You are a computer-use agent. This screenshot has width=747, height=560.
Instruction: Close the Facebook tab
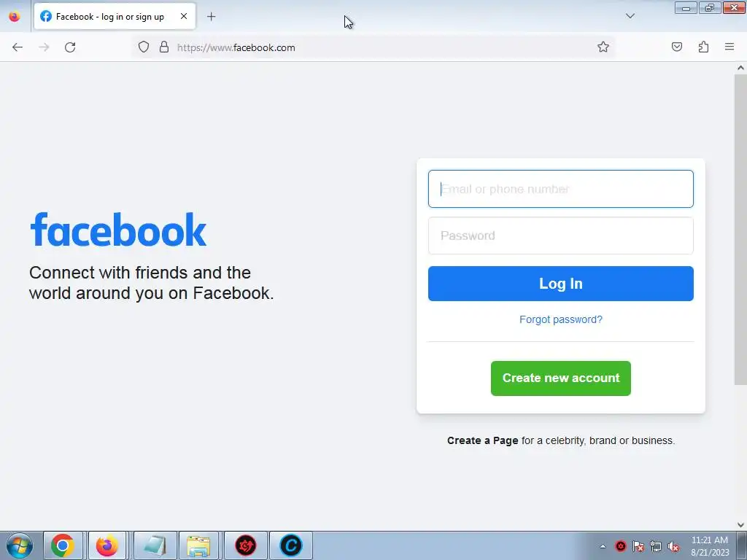click(x=183, y=16)
